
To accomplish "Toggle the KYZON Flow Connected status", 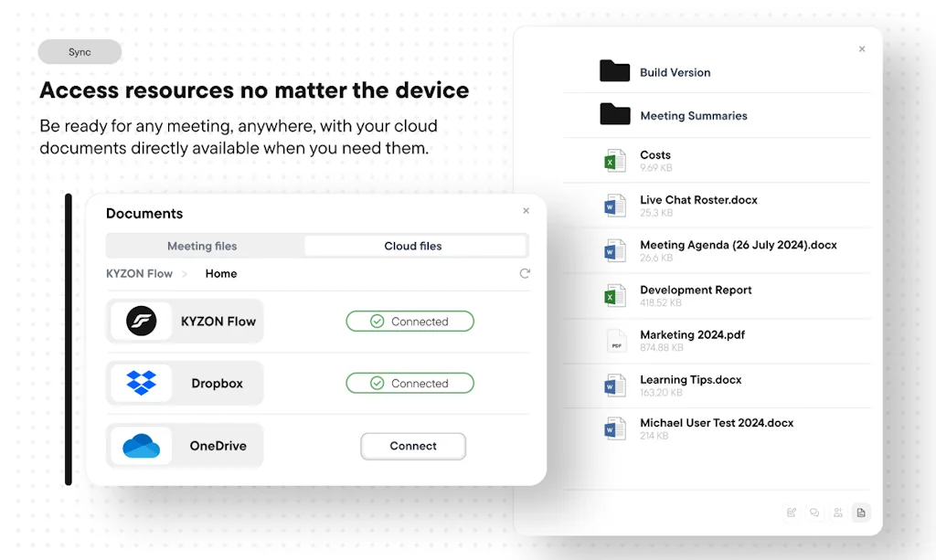I will click(x=409, y=321).
